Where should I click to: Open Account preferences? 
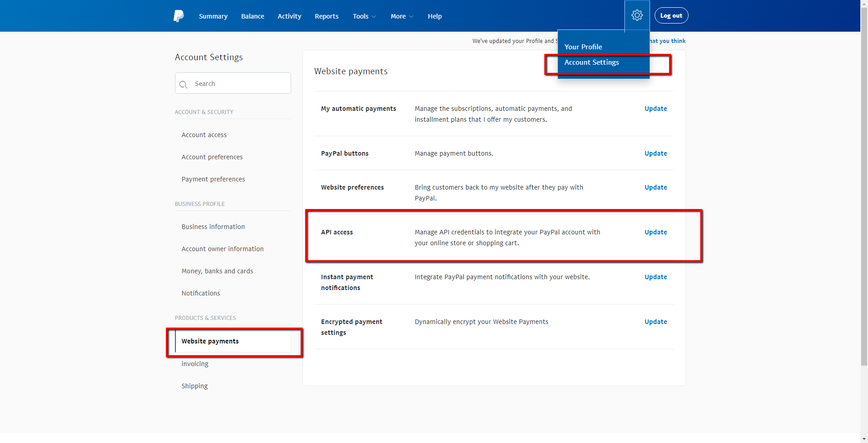point(212,157)
